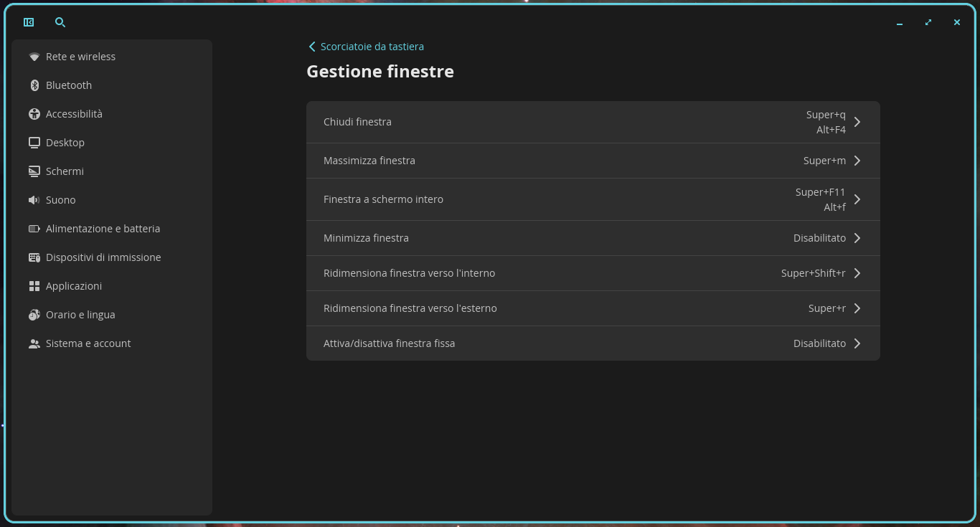The height and width of the screenshot is (527, 980).
Task: Select the Rete e wireless icon
Action: tap(34, 57)
